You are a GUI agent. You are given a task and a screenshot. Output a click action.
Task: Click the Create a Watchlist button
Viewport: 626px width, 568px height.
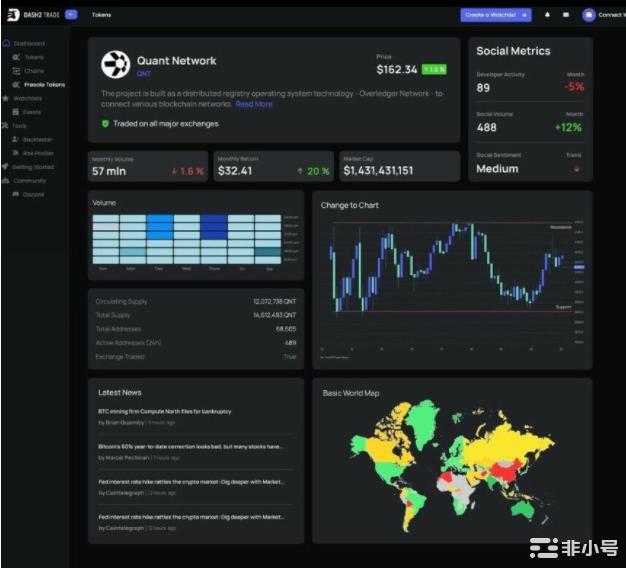click(x=495, y=15)
